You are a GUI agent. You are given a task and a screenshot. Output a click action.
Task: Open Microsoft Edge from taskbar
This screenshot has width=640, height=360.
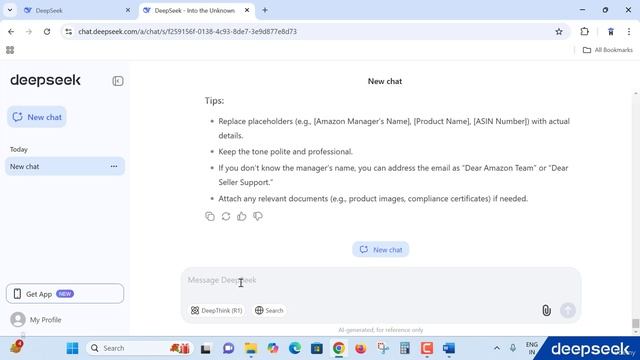[295, 348]
